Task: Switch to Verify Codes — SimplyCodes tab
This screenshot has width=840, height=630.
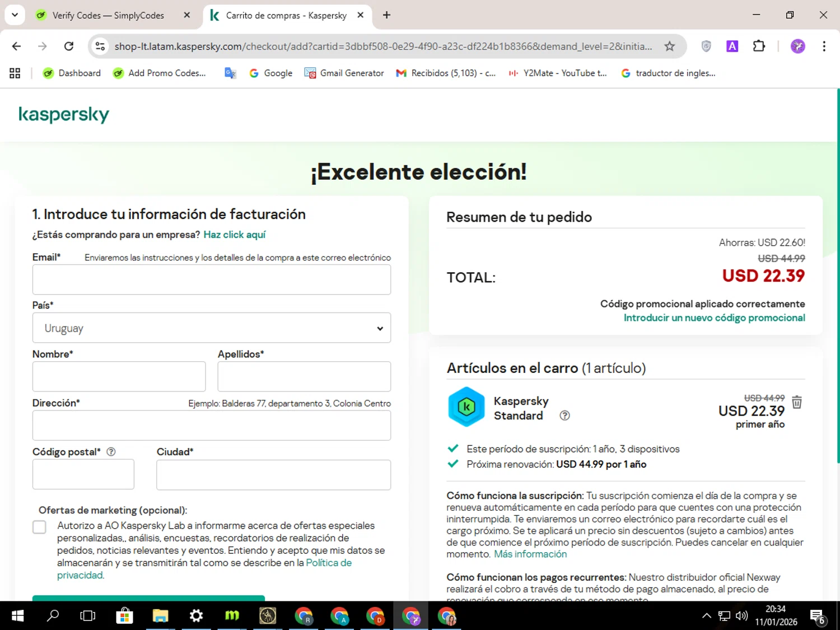Action: [108, 16]
